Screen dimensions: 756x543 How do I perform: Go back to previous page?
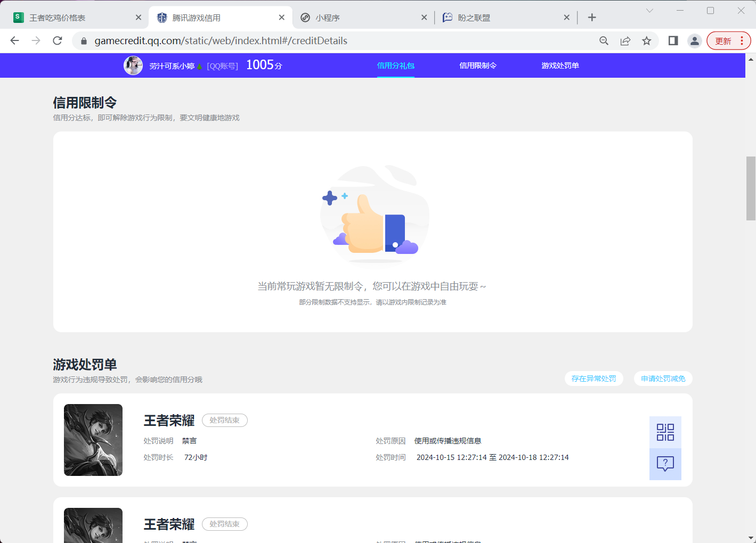click(14, 40)
